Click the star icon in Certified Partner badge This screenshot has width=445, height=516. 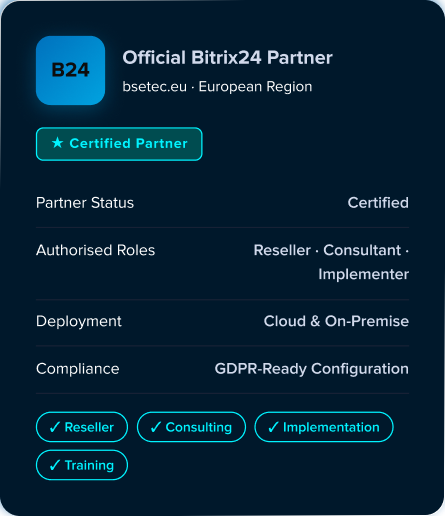[57, 143]
